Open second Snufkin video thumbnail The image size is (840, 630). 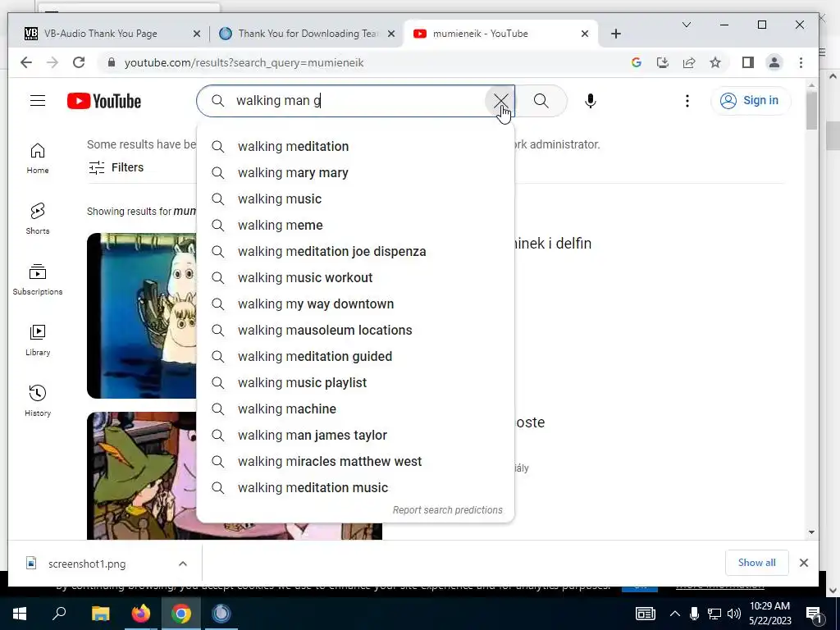[x=141, y=476]
